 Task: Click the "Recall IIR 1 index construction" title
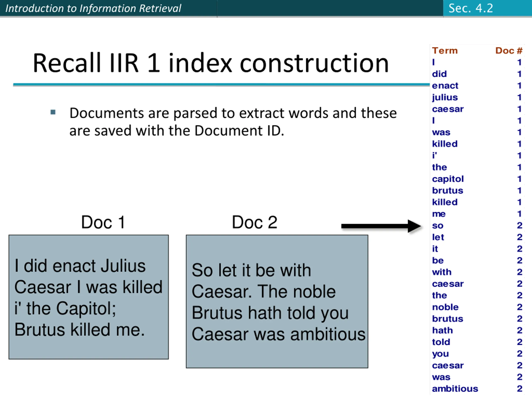tap(211, 63)
